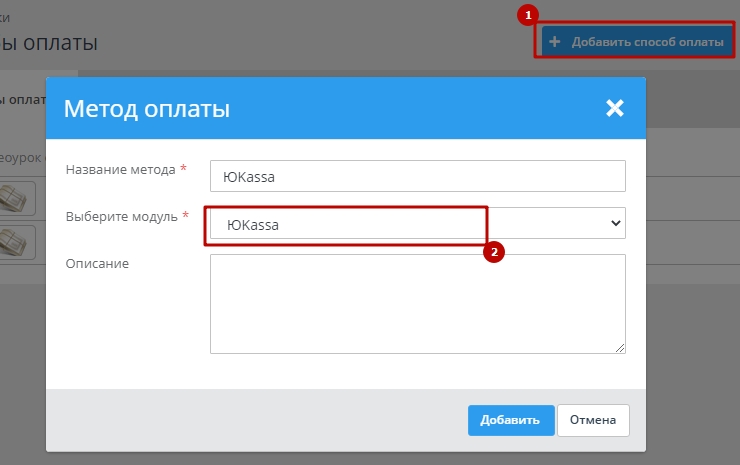Click the red step badge numbered 2
The width and height of the screenshot is (740, 465).
point(492,252)
